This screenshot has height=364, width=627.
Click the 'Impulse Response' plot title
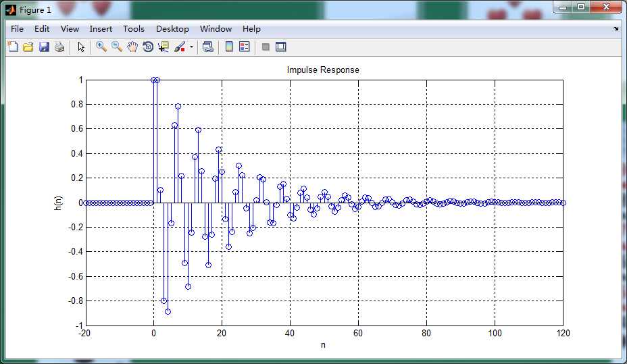pyautogui.click(x=323, y=70)
